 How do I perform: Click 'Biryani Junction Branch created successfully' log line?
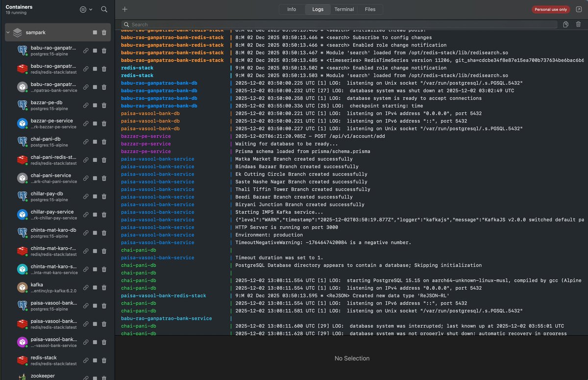pos(300,204)
